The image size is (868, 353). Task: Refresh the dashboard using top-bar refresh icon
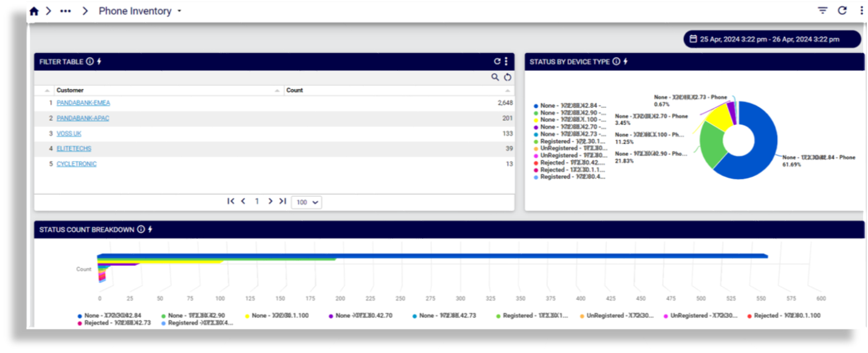(842, 11)
